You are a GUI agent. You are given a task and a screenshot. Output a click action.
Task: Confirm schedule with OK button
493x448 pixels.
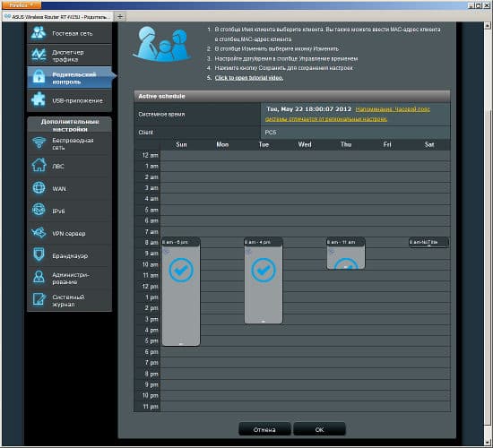(x=319, y=429)
